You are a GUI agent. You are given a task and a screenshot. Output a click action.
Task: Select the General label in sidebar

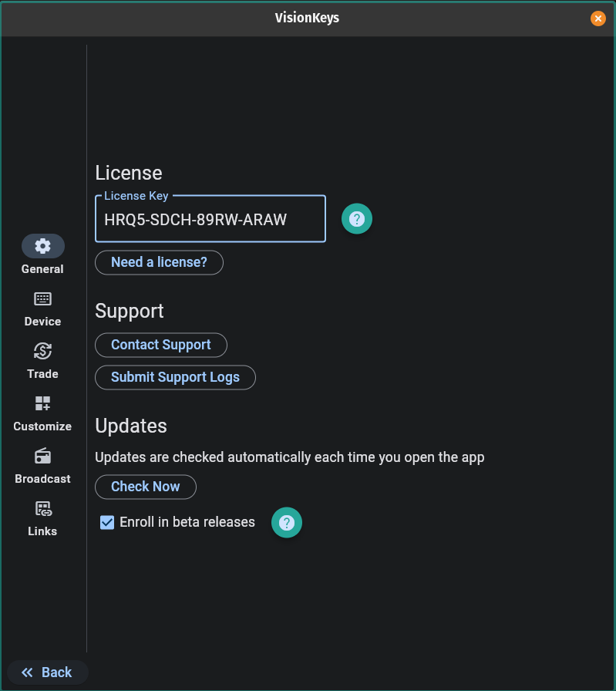click(x=42, y=269)
